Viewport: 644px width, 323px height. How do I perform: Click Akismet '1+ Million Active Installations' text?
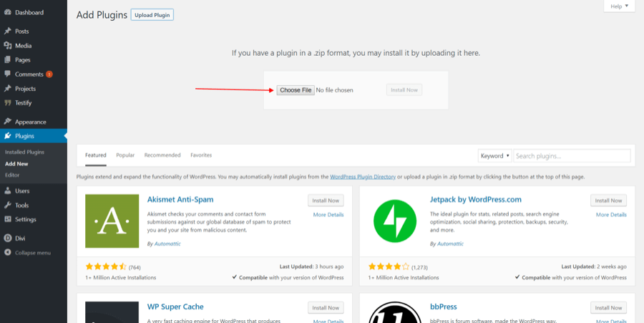[121, 278]
